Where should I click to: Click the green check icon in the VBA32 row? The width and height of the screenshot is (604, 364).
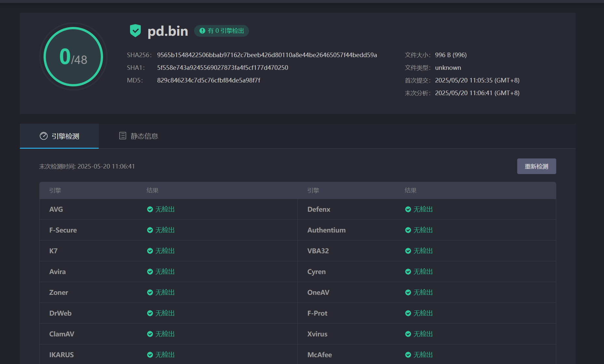point(408,251)
